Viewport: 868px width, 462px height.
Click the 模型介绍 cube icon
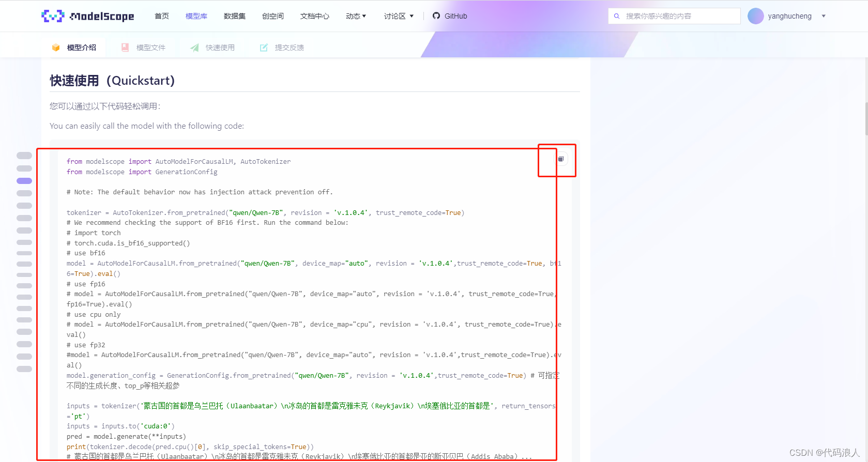56,48
